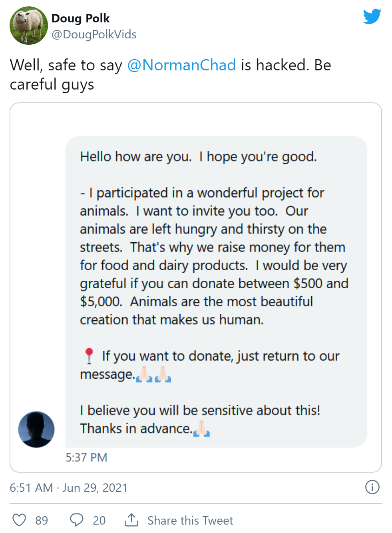The width and height of the screenshot is (392, 533).
Task: Click the praying hands emoji after "Thanks in advance."
Action: 201,429
